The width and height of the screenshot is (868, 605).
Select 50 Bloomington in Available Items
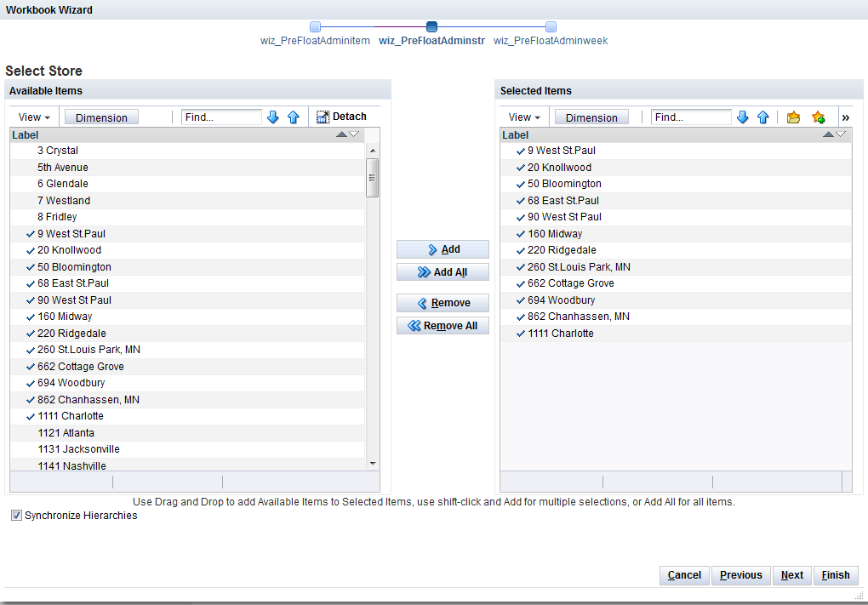(x=187, y=267)
